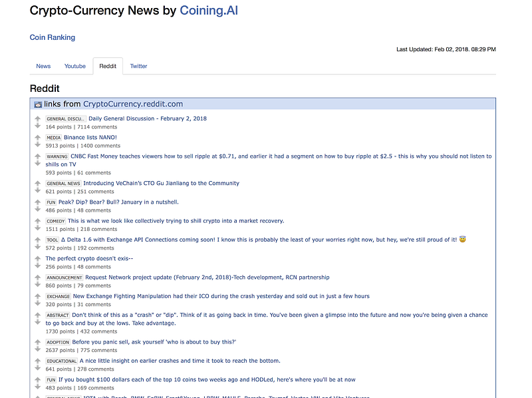Open The perfect crypto doesn't exis-- link
This screenshot has width=532, height=398.
[x=89, y=259]
